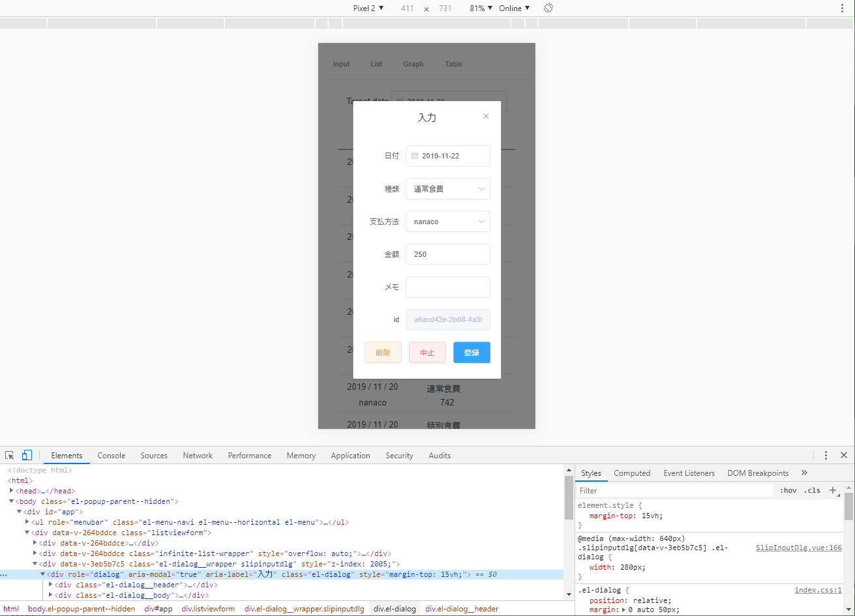Switch to the Audits tab

pyautogui.click(x=440, y=456)
